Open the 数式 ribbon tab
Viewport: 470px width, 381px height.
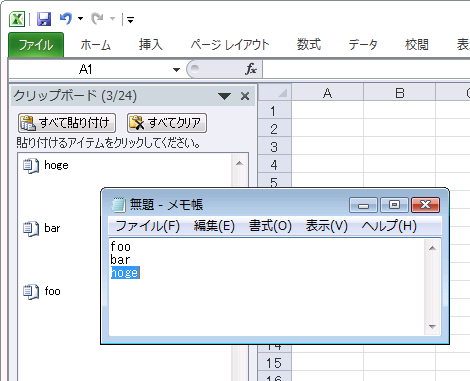(x=309, y=45)
